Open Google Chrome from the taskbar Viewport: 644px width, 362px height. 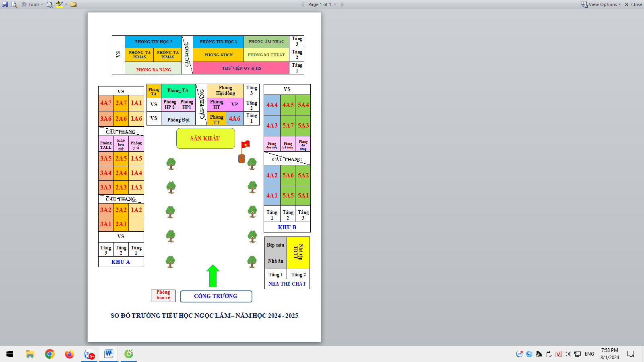[x=50, y=354]
